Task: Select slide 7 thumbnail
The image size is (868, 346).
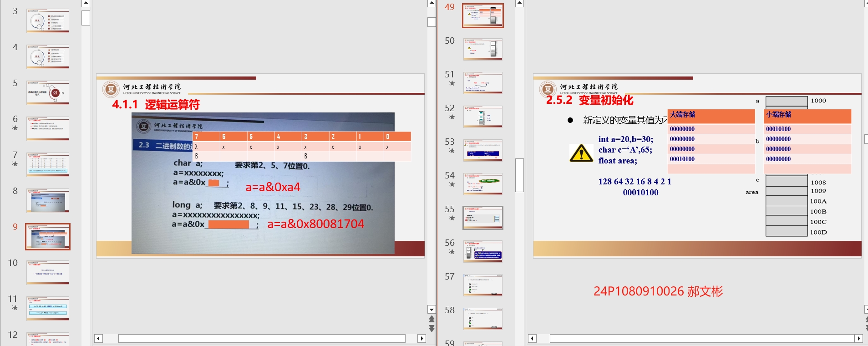Action: 48,164
